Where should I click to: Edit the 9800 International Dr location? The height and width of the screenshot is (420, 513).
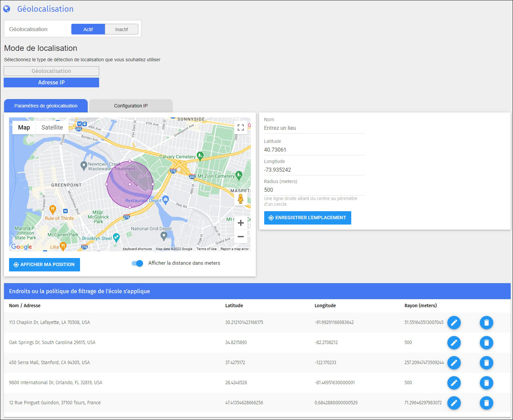(x=454, y=383)
